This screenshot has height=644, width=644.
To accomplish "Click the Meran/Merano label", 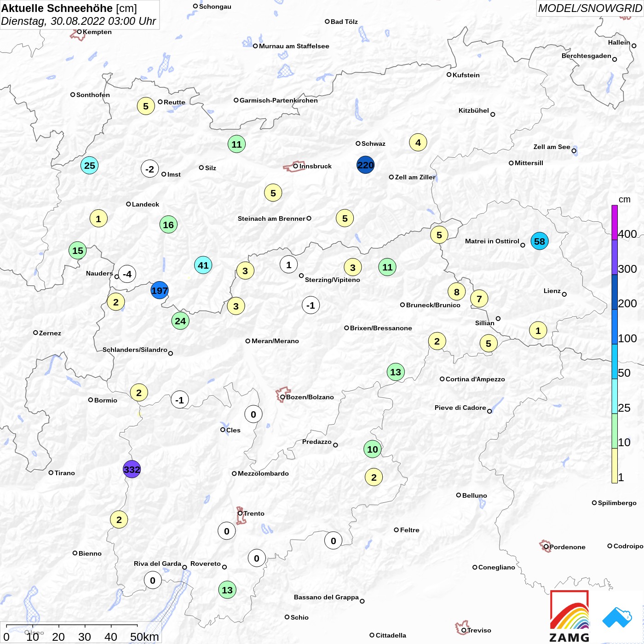I will click(x=275, y=341).
